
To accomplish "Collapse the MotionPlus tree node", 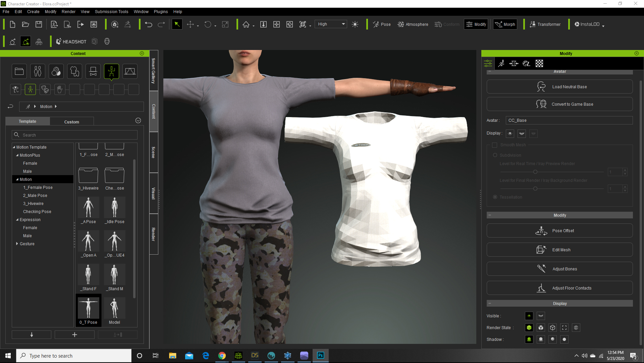I will click(x=17, y=155).
